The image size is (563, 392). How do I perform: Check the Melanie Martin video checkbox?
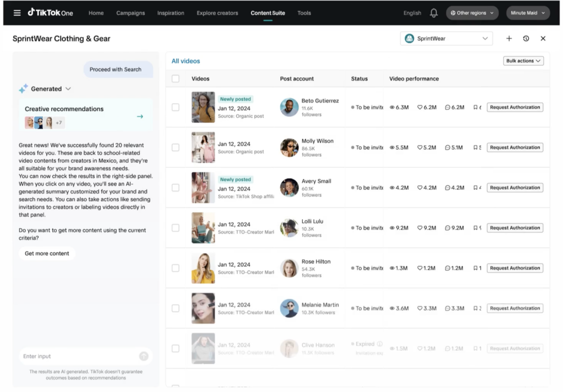coord(176,308)
